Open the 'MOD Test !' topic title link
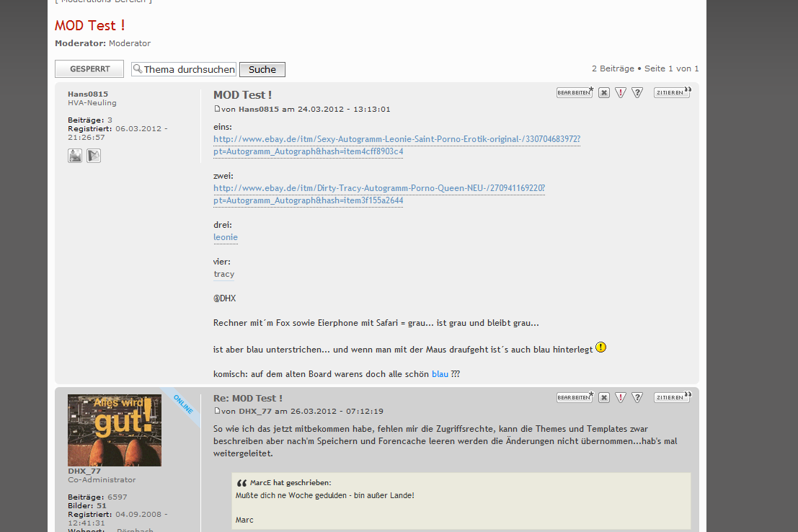This screenshot has height=532, width=798. (89, 25)
